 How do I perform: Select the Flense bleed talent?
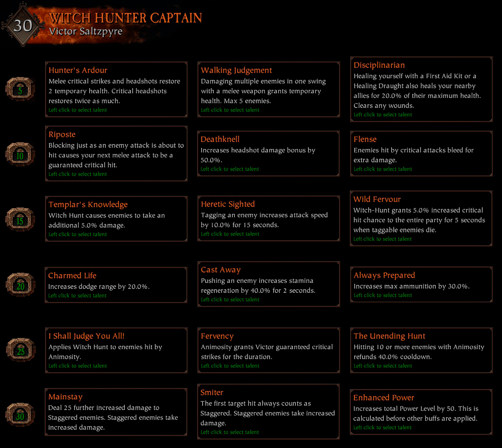pos(421,153)
